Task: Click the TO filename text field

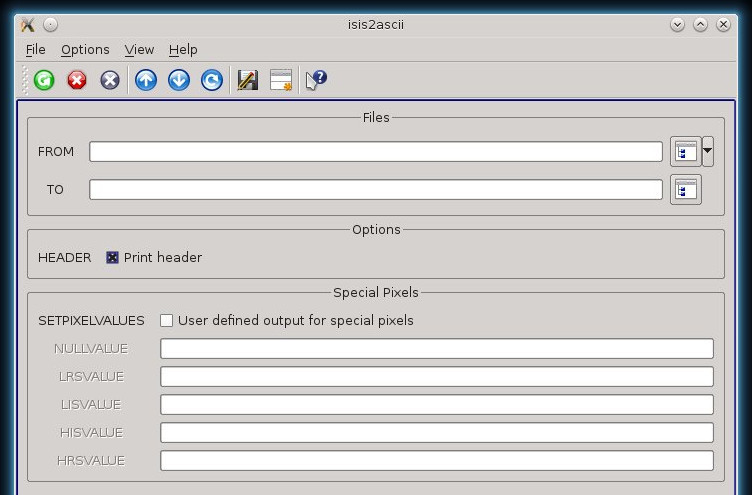Action: (375, 189)
